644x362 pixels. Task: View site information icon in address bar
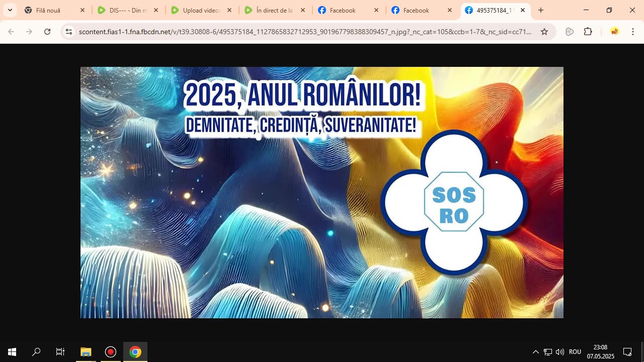[x=69, y=32]
